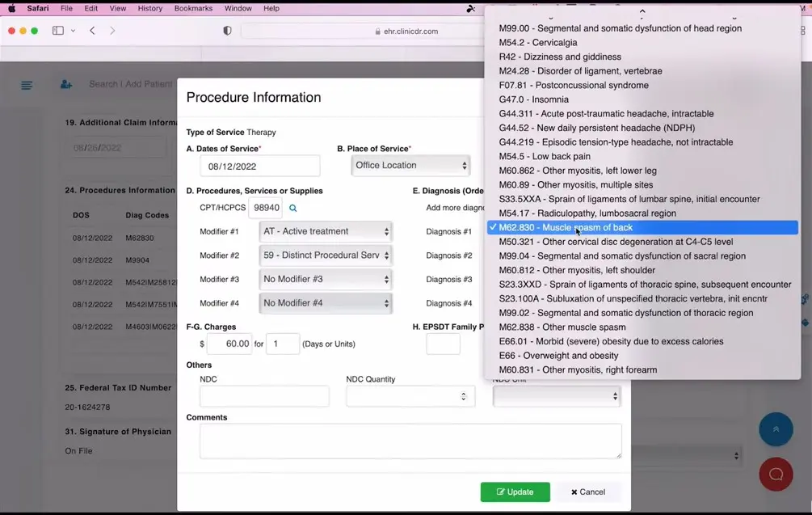Click the Add Patient person icon
Image resolution: width=812 pixels, height=515 pixels.
65,84
